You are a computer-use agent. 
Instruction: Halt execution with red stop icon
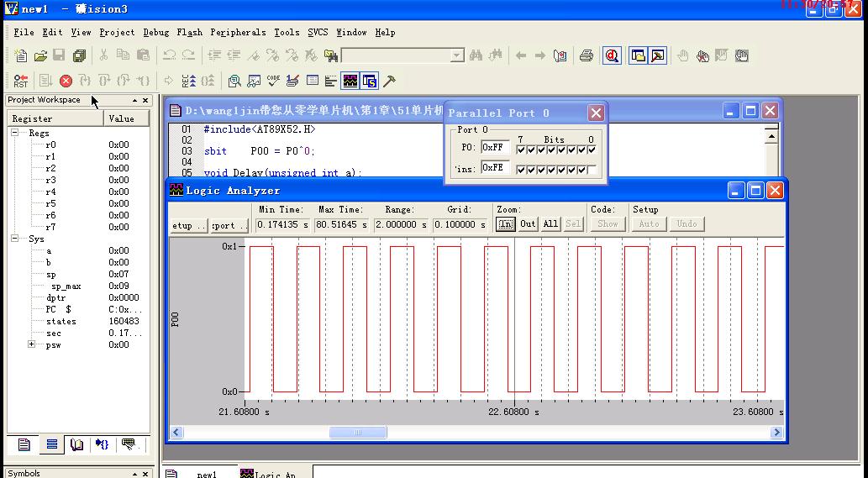(x=66, y=81)
